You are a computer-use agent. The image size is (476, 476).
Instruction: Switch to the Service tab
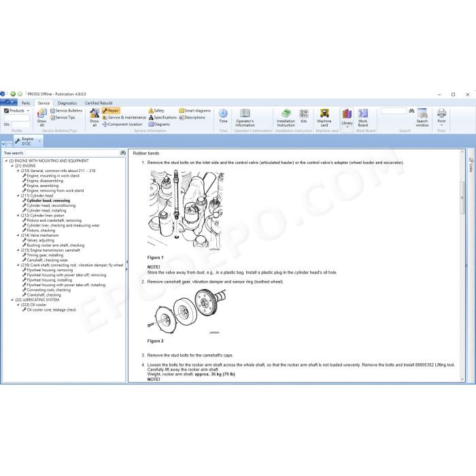point(44,103)
